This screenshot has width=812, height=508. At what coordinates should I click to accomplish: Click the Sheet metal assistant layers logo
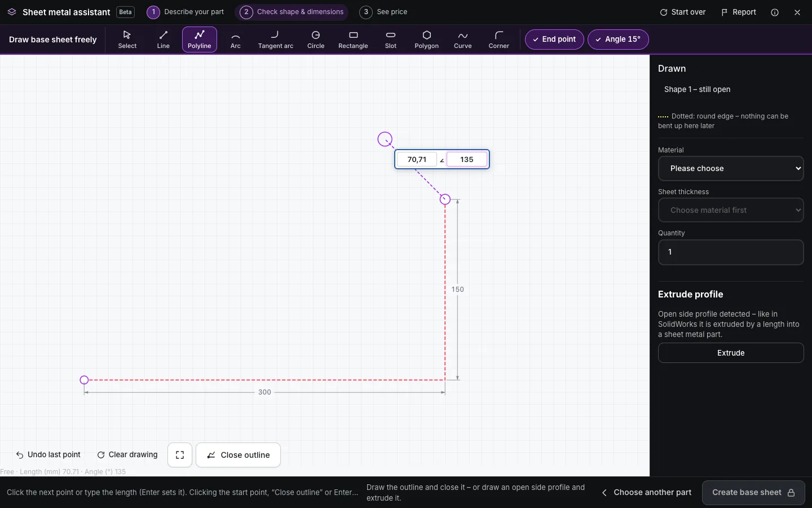click(12, 12)
